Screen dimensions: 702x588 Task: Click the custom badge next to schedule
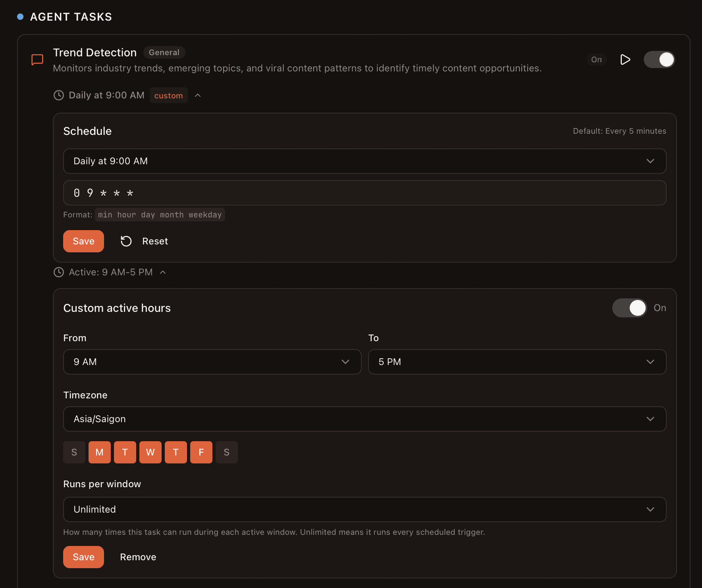pos(168,95)
